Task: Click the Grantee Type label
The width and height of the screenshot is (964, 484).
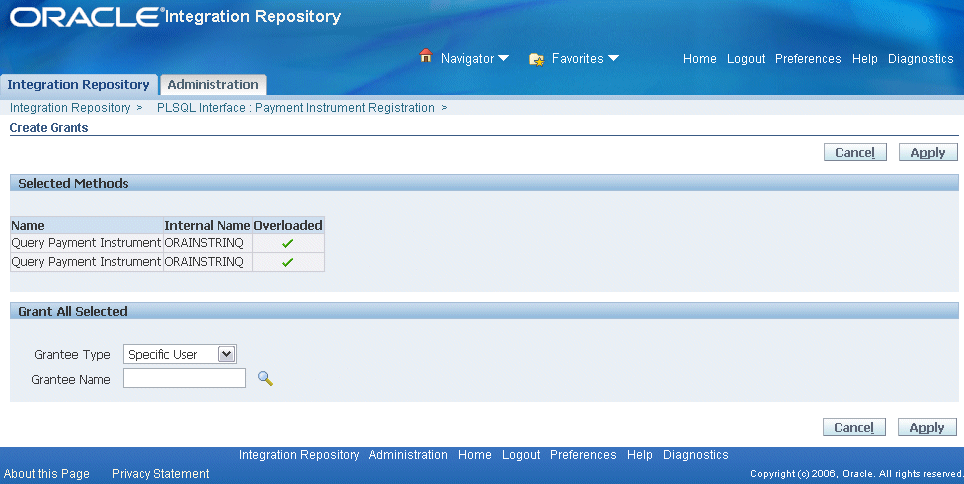Action: point(73,355)
